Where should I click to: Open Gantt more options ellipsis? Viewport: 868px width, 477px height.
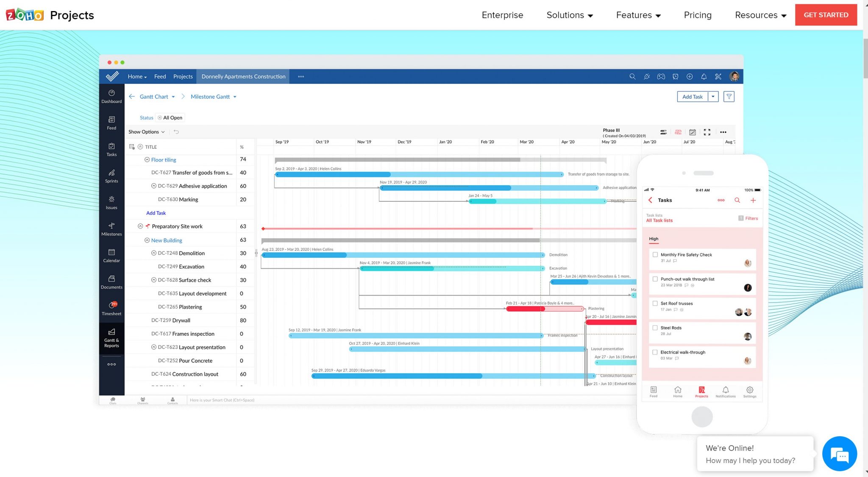tap(723, 132)
